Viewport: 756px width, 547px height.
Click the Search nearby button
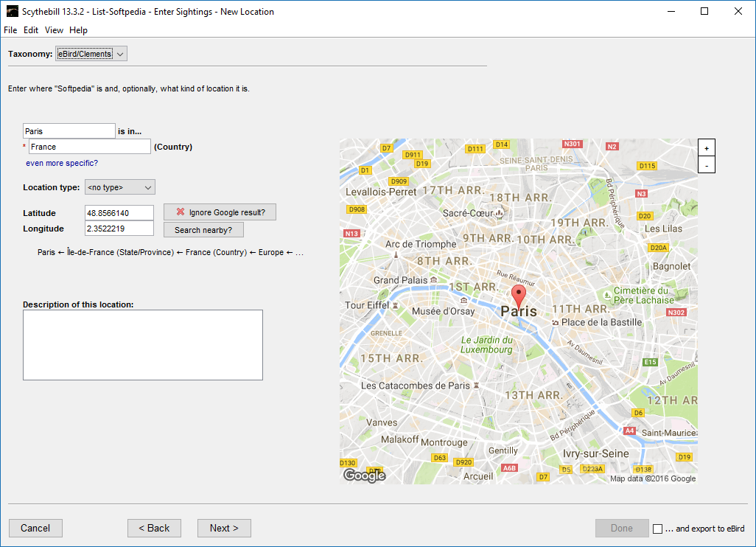point(203,229)
